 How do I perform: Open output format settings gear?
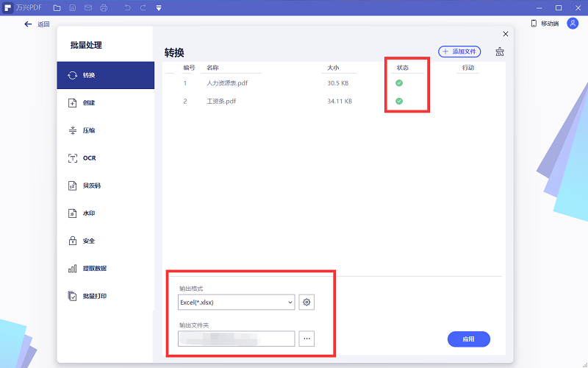pyautogui.click(x=307, y=302)
